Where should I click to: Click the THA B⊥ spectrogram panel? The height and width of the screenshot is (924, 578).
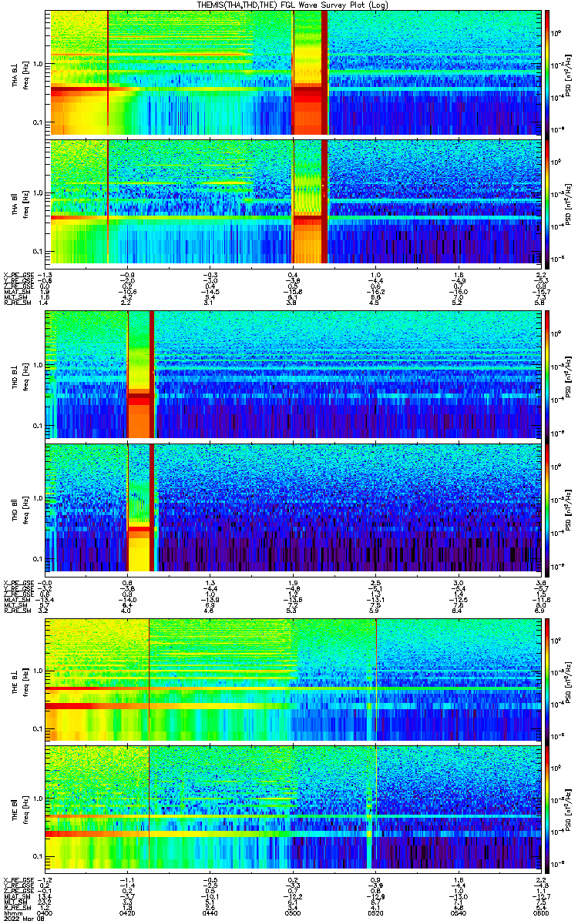click(x=294, y=73)
